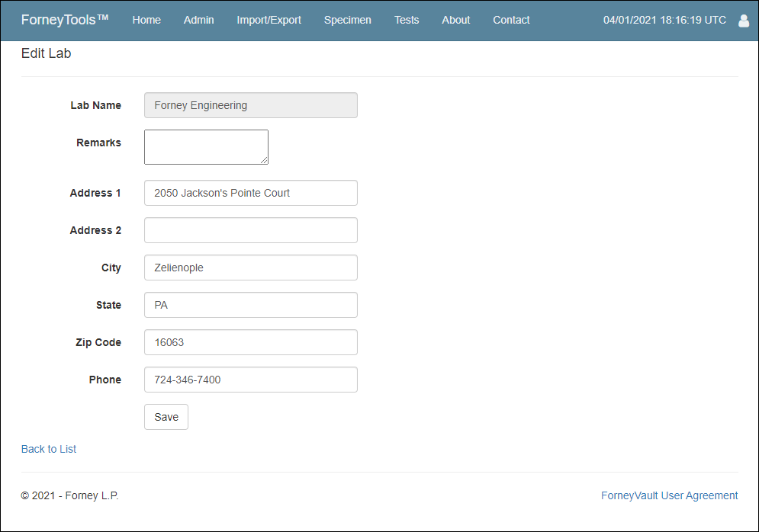Open the user account icon

click(x=744, y=21)
